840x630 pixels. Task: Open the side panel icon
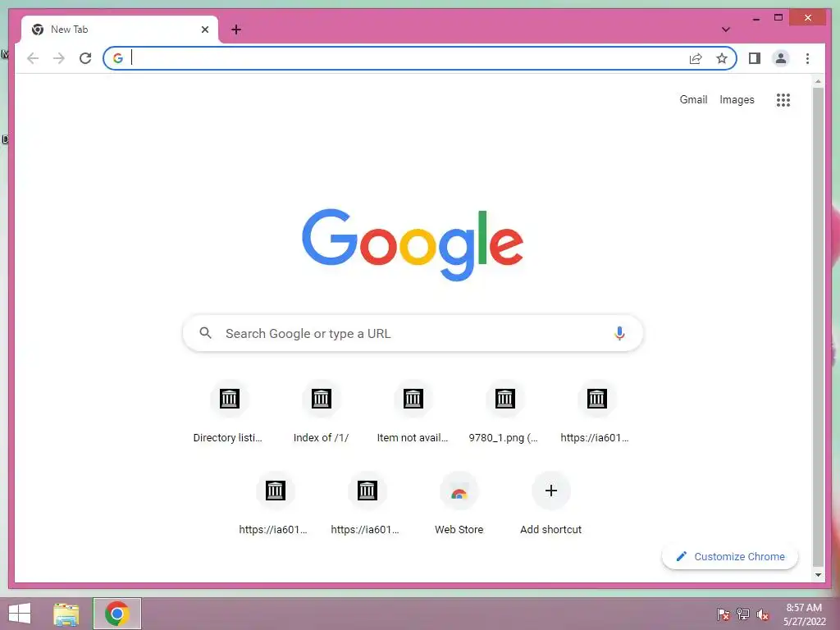point(755,58)
